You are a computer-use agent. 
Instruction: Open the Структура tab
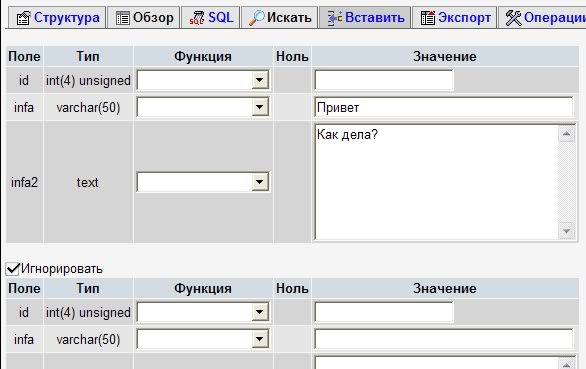58,18
